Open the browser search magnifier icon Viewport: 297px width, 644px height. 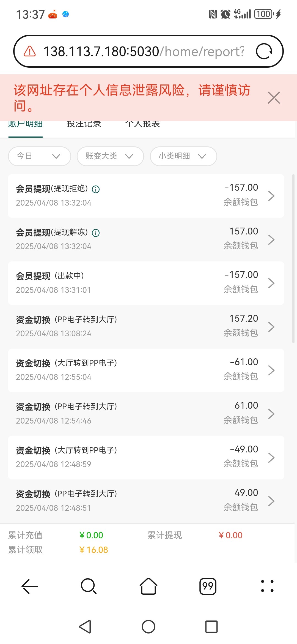(89, 586)
